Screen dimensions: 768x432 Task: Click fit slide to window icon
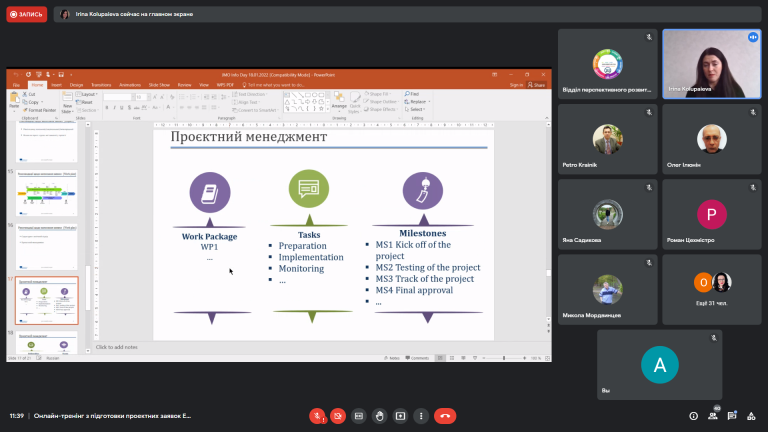click(547, 358)
